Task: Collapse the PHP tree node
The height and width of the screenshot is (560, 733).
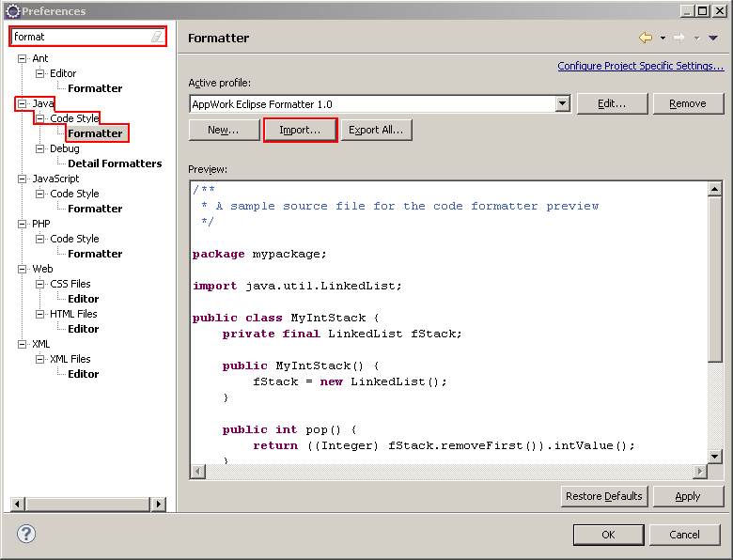Action: coord(23,224)
